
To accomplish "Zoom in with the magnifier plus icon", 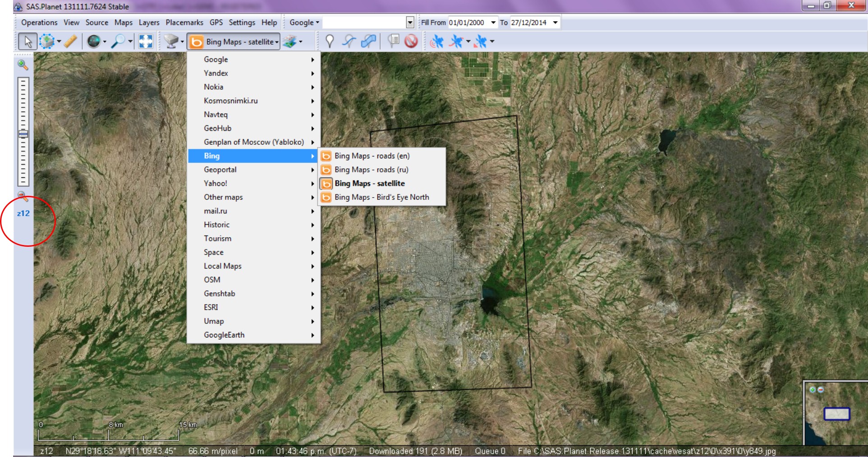I will [23, 65].
